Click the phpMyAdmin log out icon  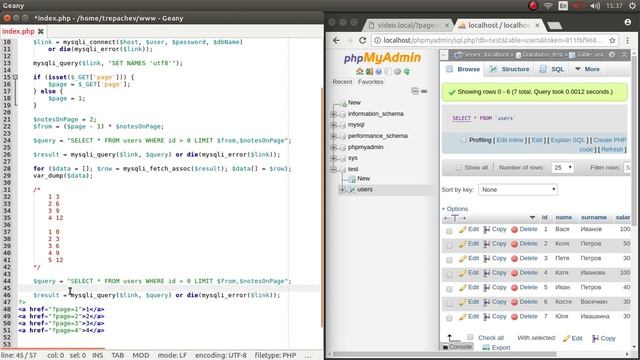click(369, 71)
